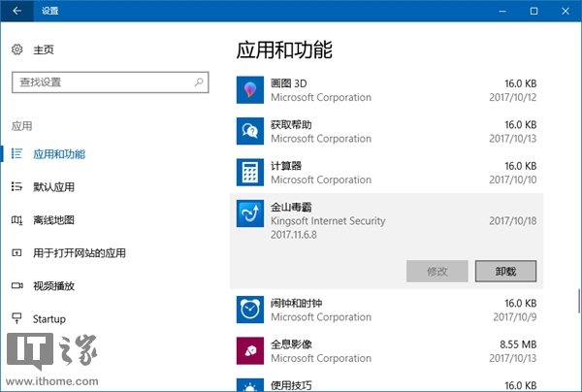This screenshot has width=582, height=392.
Task: Go to 主页 home
Action: [44, 49]
